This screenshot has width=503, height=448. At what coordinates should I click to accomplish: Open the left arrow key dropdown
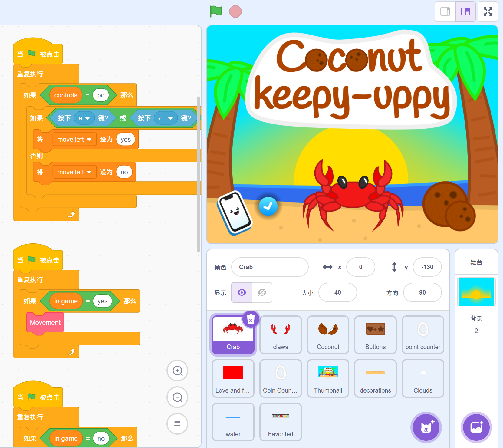pyautogui.click(x=166, y=118)
